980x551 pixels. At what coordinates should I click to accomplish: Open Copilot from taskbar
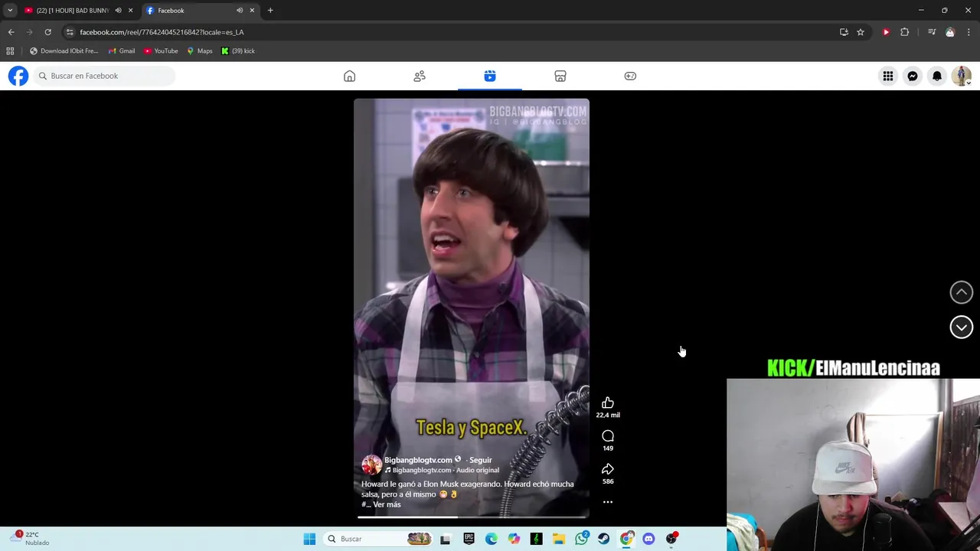[x=514, y=539]
